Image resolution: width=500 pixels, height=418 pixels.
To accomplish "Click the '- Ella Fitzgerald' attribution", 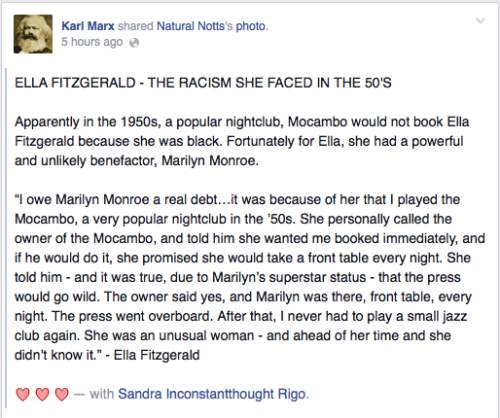I will tap(153, 355).
